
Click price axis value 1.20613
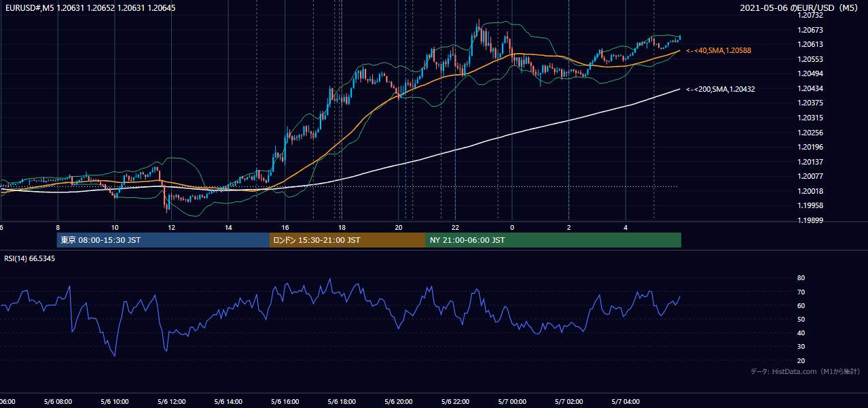coord(810,44)
